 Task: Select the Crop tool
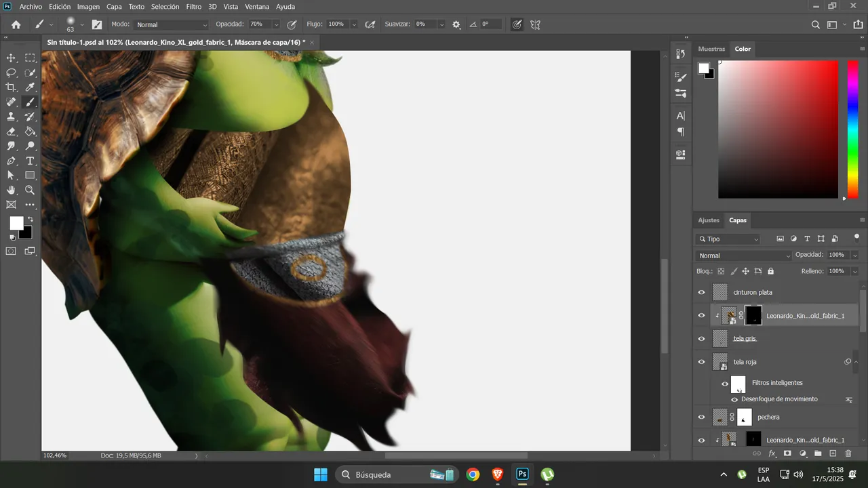(12, 87)
